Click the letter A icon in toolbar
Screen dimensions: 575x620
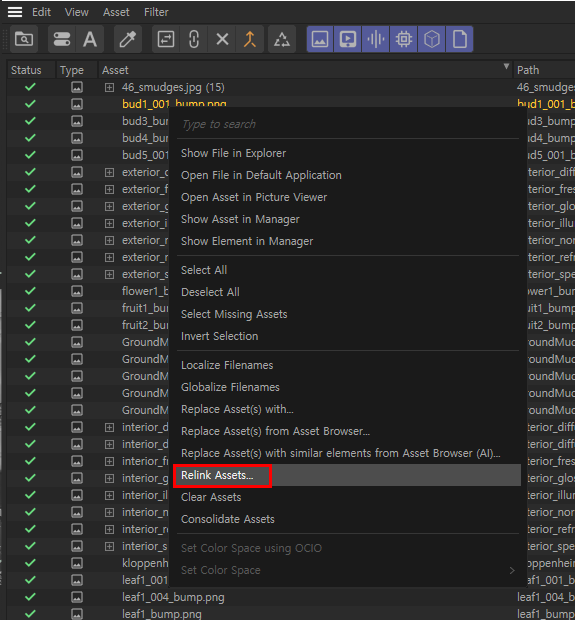[90, 39]
